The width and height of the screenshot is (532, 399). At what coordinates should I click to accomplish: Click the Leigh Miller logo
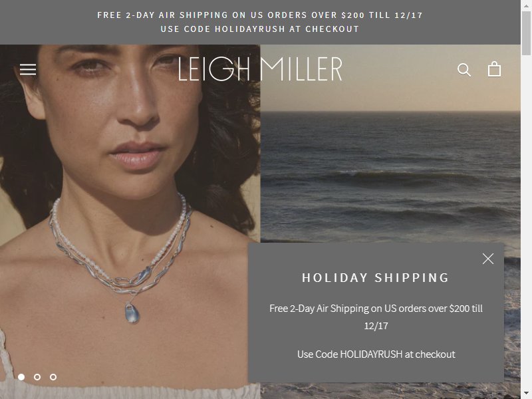click(260, 69)
